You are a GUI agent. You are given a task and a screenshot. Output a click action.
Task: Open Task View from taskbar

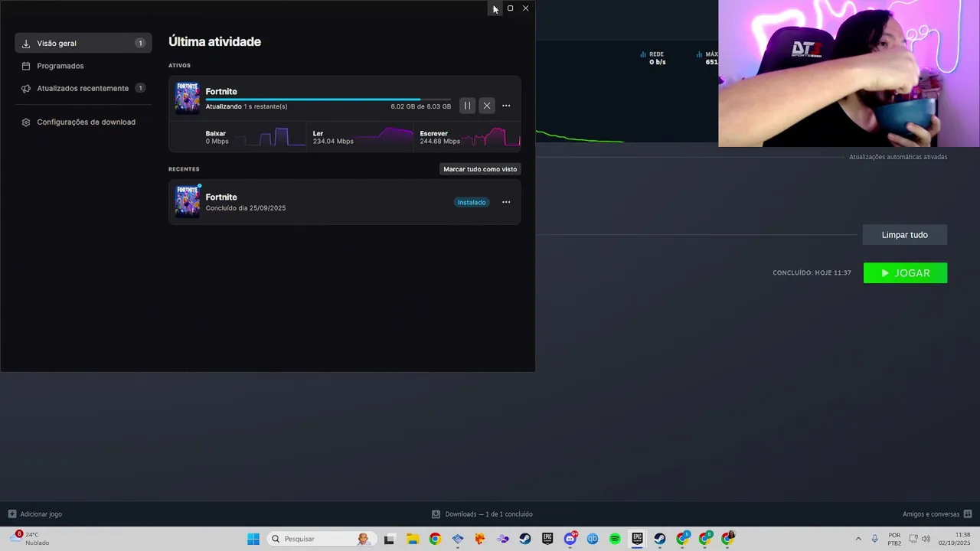(389, 539)
